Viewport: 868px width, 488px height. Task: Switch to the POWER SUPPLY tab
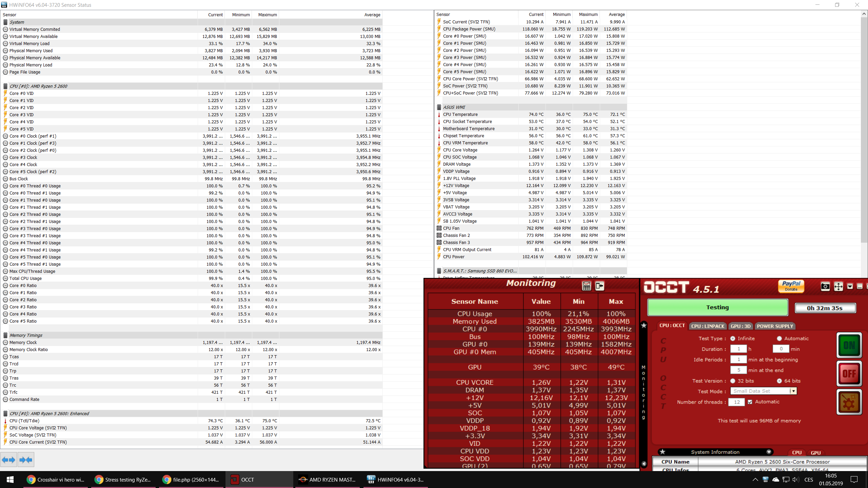point(775,326)
